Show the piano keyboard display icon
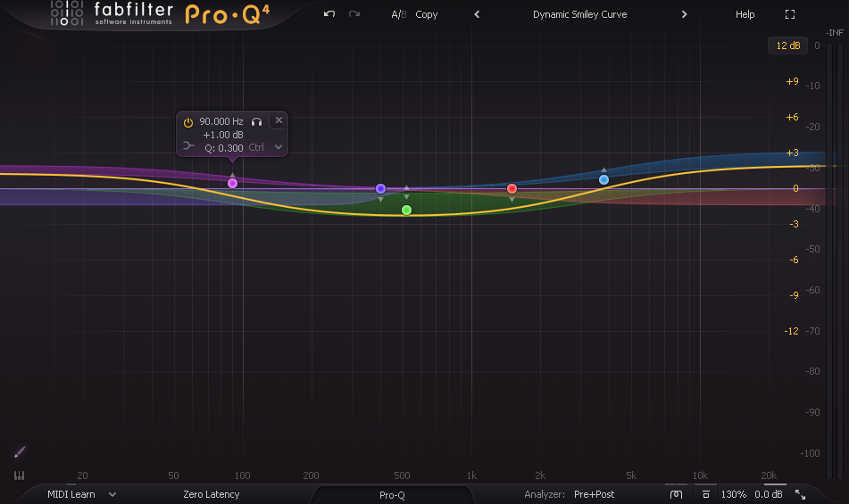 coord(19,475)
